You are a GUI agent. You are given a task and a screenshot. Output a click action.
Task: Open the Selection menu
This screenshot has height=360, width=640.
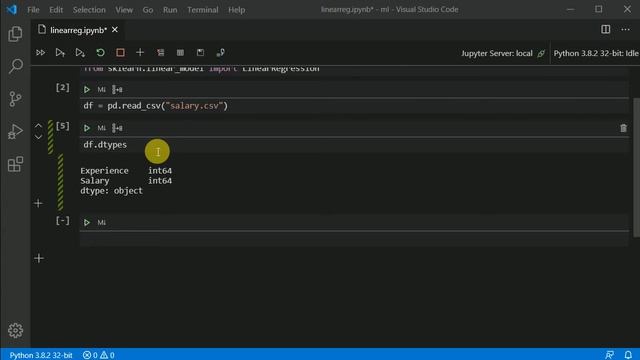89,9
